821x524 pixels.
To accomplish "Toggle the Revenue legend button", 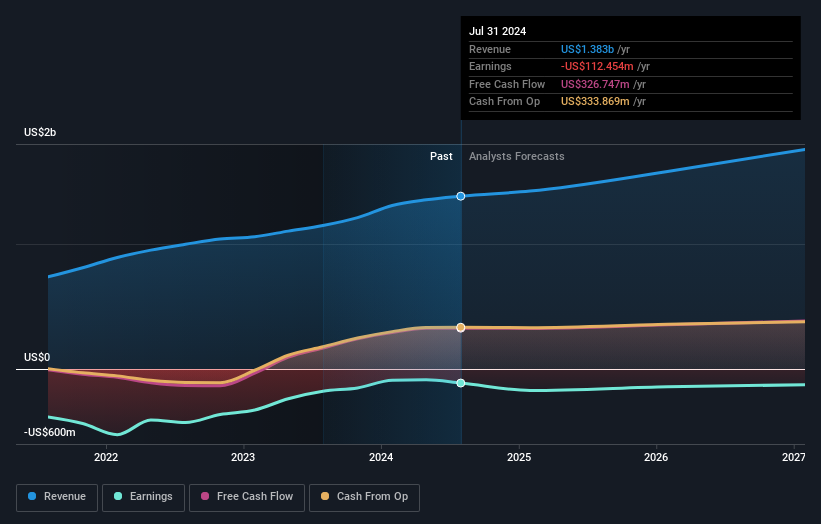I will (x=57, y=497).
